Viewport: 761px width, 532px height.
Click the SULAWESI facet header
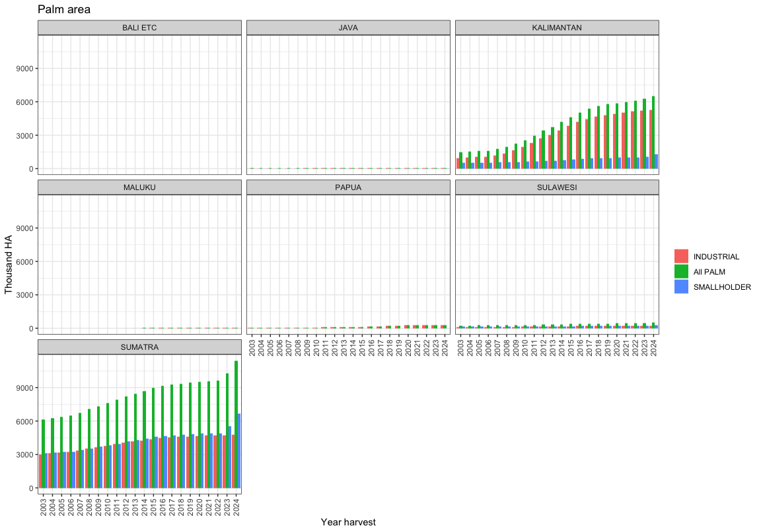557,187
